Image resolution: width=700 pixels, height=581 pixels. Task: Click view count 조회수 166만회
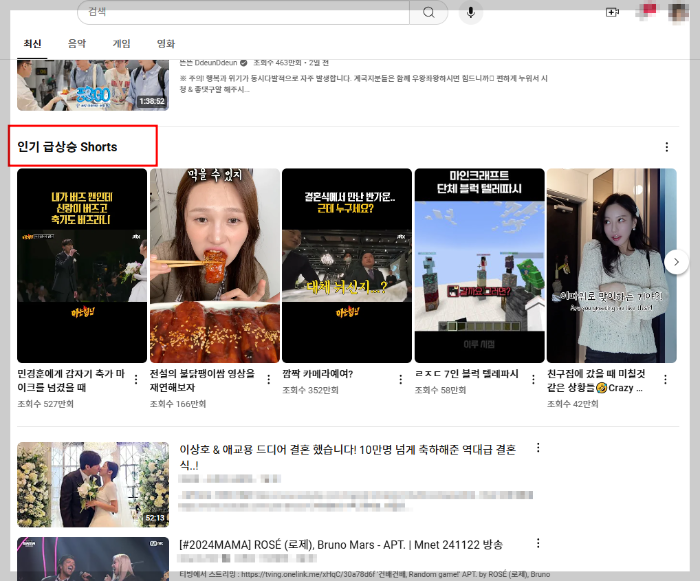[178, 404]
